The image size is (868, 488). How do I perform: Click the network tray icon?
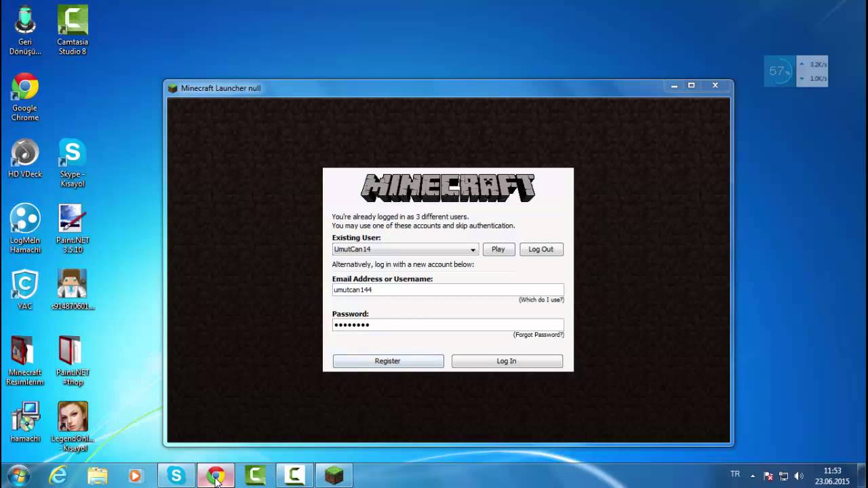tap(784, 476)
